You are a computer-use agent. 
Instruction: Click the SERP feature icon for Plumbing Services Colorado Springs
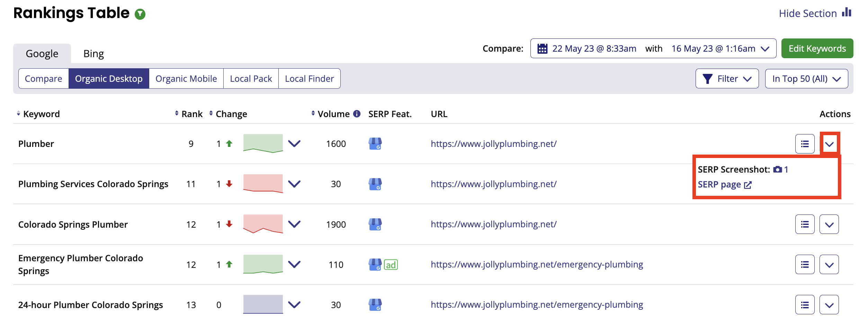375,184
